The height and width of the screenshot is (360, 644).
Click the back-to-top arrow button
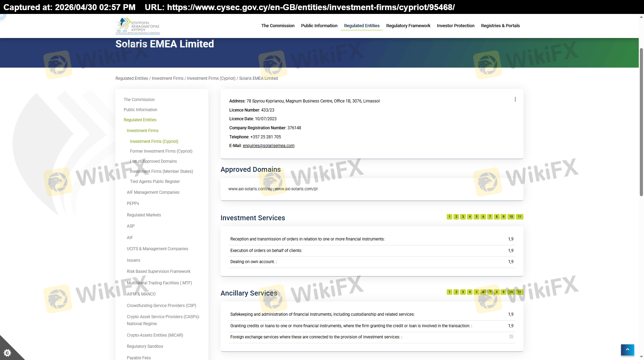pyautogui.click(x=627, y=350)
